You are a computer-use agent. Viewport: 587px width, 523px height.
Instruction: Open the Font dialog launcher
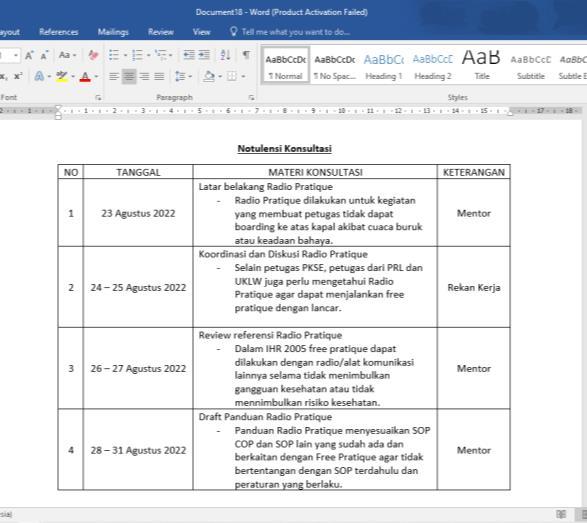click(x=98, y=98)
